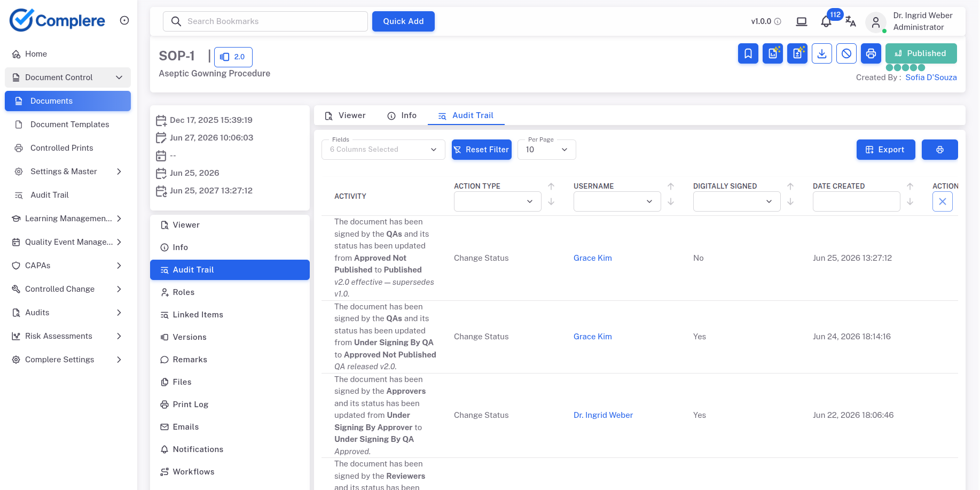Open the Workflows section
The height and width of the screenshot is (490, 980).
[x=230, y=472]
